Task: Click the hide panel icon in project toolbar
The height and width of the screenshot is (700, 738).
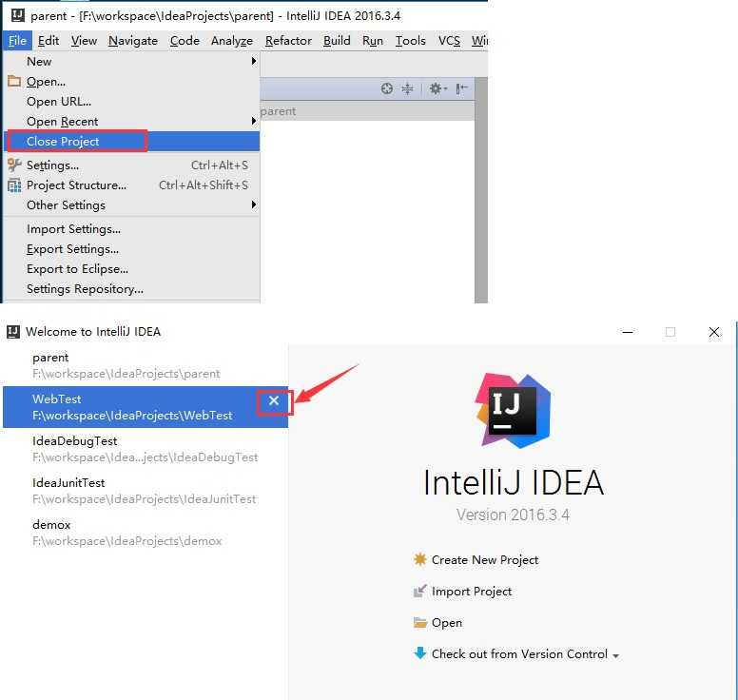Action: (461, 88)
